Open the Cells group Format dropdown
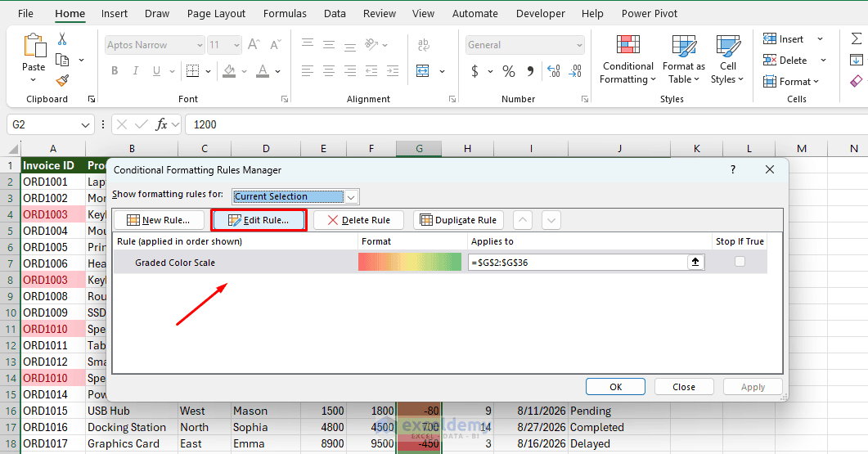 tap(790, 81)
